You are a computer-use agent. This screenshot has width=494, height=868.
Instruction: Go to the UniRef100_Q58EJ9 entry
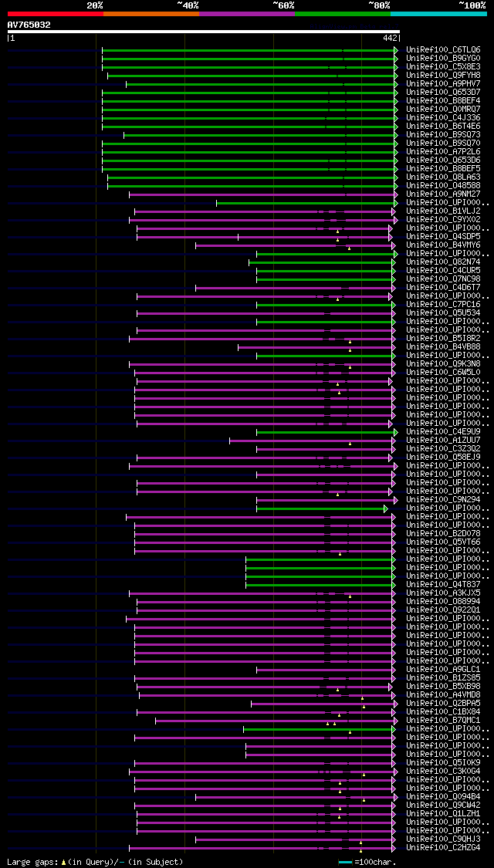coord(443,458)
